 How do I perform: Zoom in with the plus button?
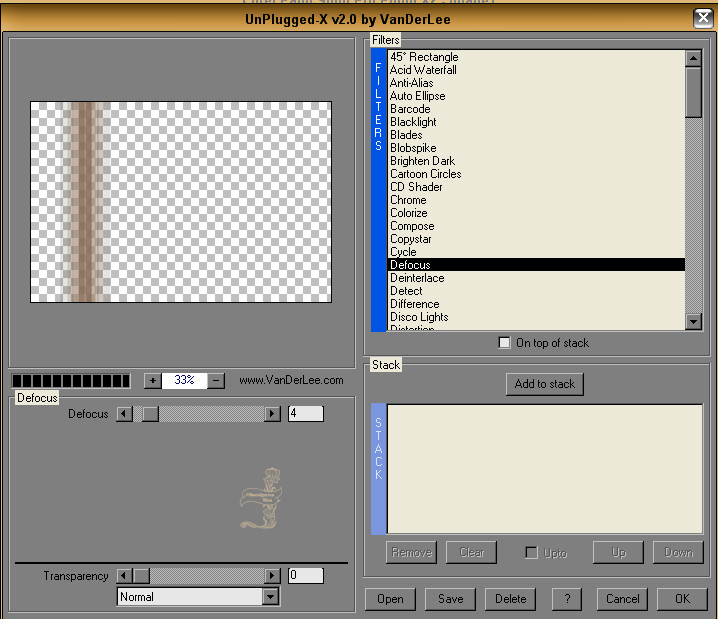[152, 380]
